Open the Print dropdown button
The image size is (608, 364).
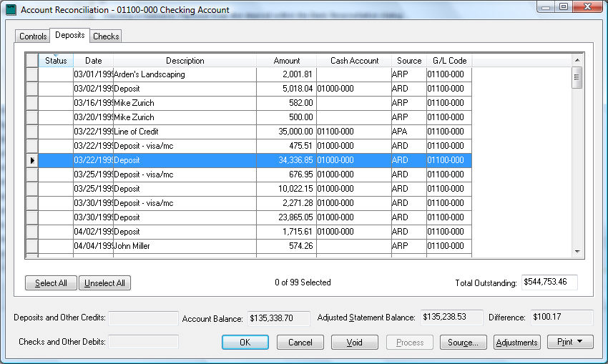(x=570, y=343)
